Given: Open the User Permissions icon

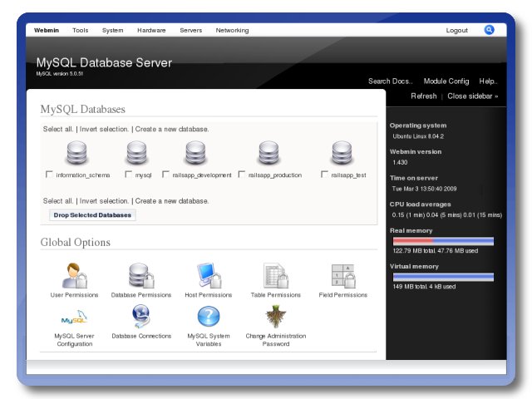Looking at the screenshot, I should click(x=75, y=275).
